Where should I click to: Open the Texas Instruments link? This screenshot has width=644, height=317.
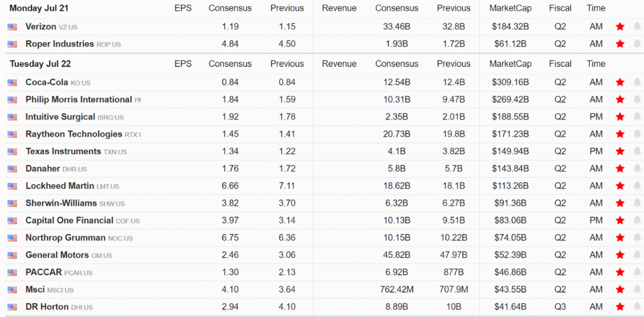[x=64, y=151]
